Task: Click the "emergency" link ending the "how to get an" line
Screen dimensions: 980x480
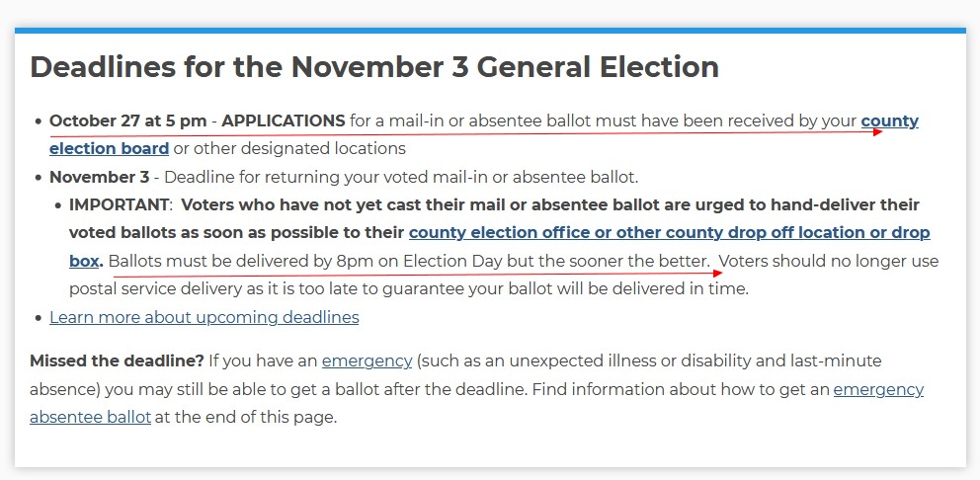Action: coord(878,389)
